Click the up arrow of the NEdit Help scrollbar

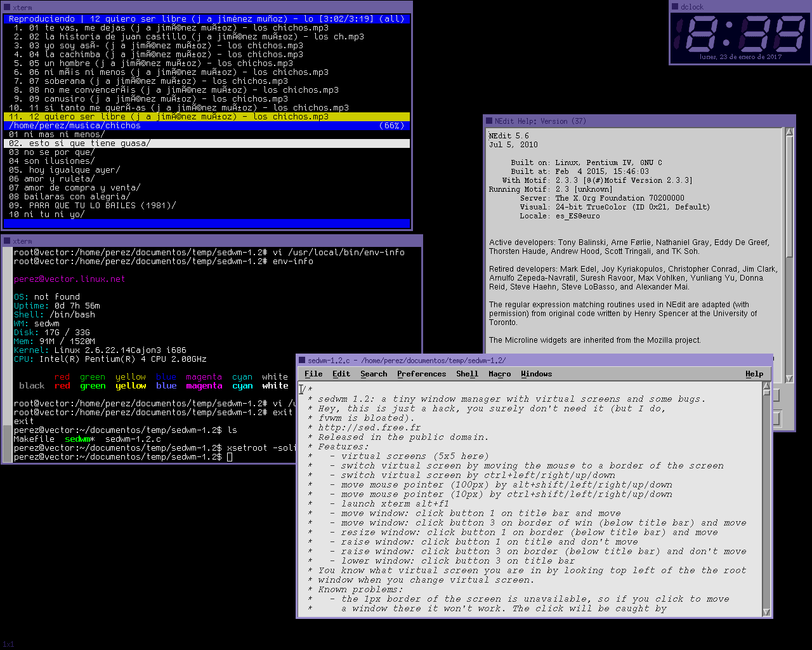click(x=789, y=132)
